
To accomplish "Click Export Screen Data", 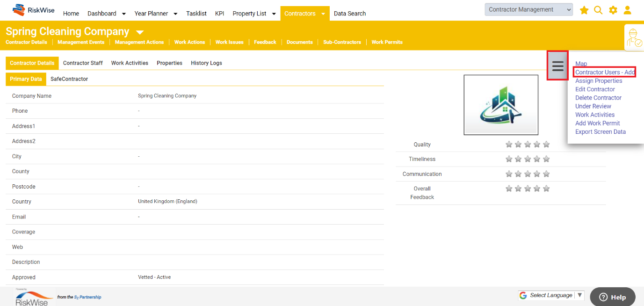I will point(601,131).
